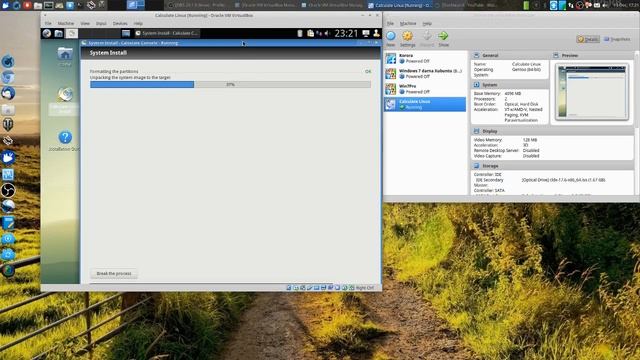This screenshot has width=640, height=360.
Task: Click the workspace switcher in top panel
Action: pos(135,5)
